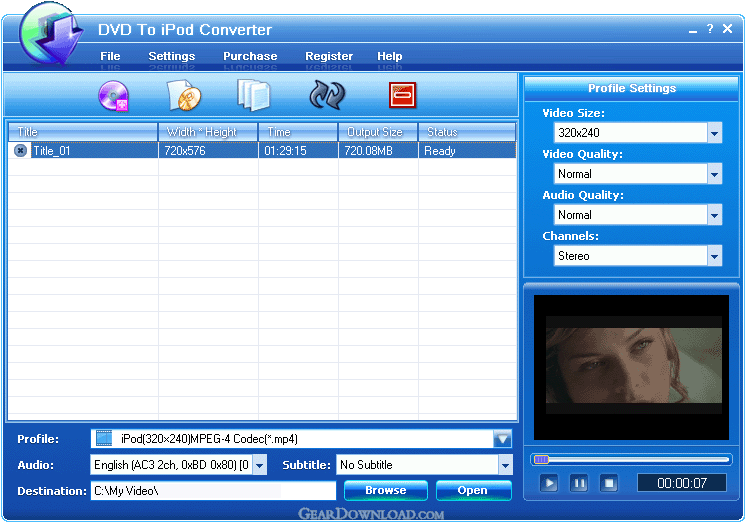Viewport: 745px width, 523px height.
Task: Click the Open DVD disc icon
Action: pos(114,95)
